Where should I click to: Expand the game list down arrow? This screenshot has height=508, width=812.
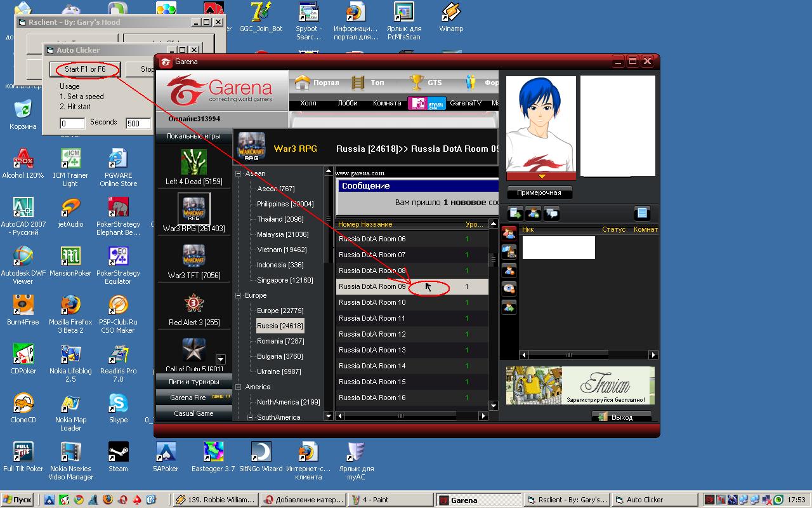(x=220, y=359)
